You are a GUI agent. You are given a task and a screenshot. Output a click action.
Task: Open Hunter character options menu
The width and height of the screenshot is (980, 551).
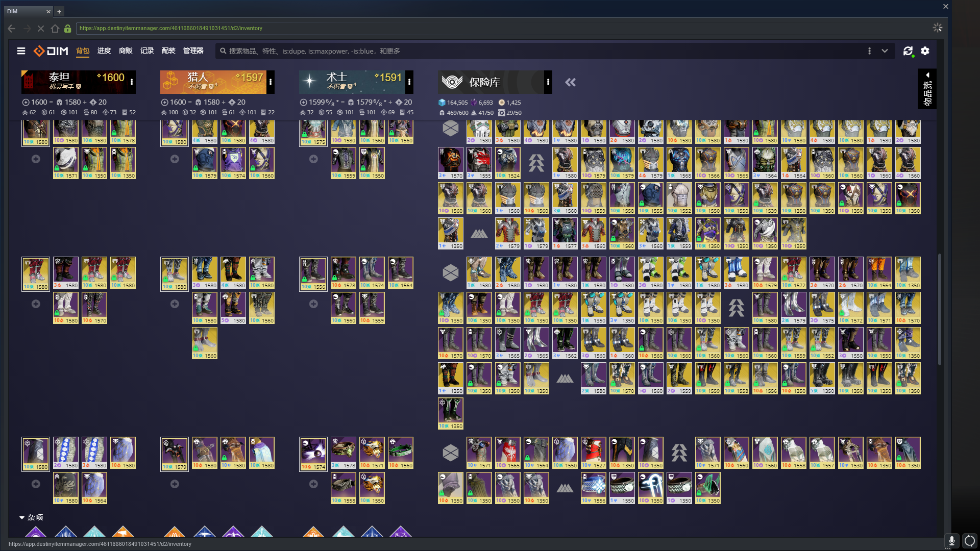coord(271,82)
